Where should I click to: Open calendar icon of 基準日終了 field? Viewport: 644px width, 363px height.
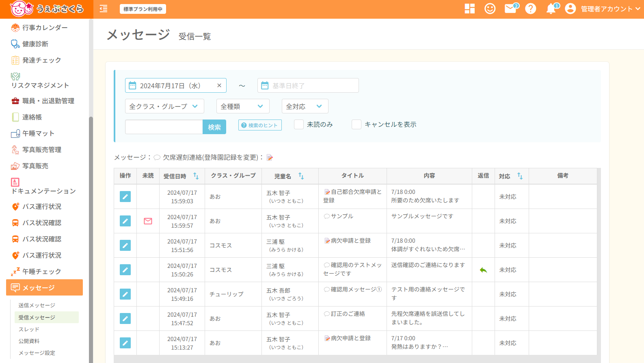click(x=265, y=85)
